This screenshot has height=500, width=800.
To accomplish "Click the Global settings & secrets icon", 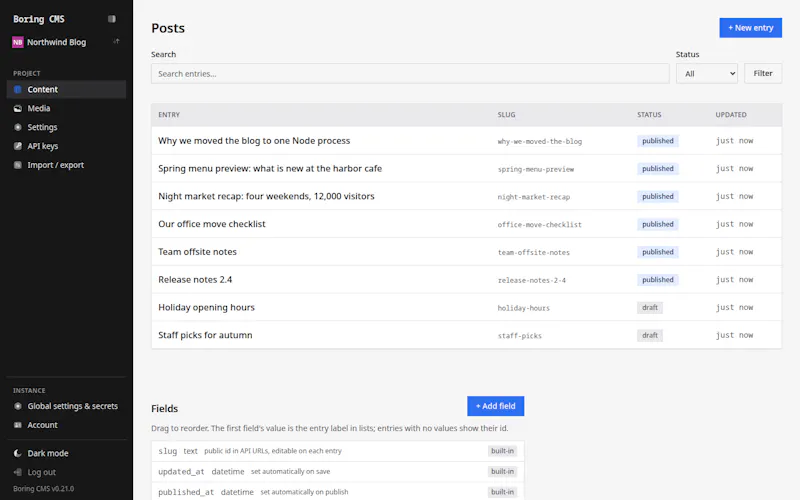I will pos(18,406).
